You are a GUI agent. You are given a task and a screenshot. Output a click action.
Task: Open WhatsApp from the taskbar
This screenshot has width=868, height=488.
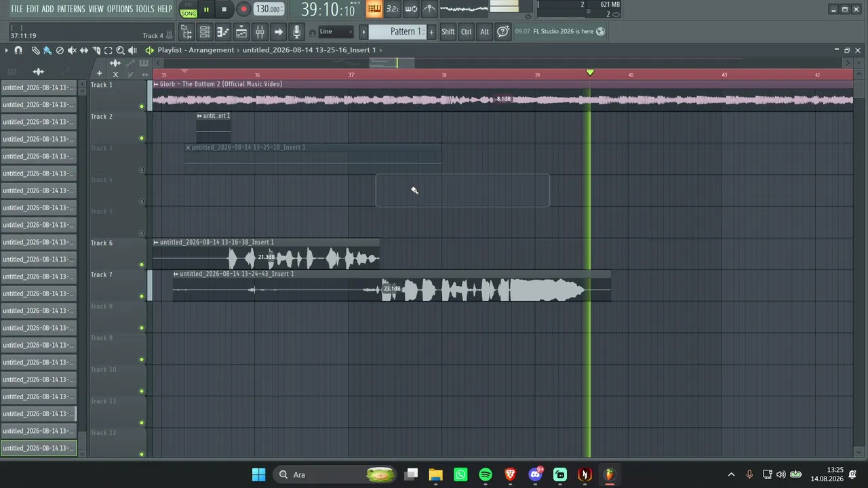[x=460, y=474]
